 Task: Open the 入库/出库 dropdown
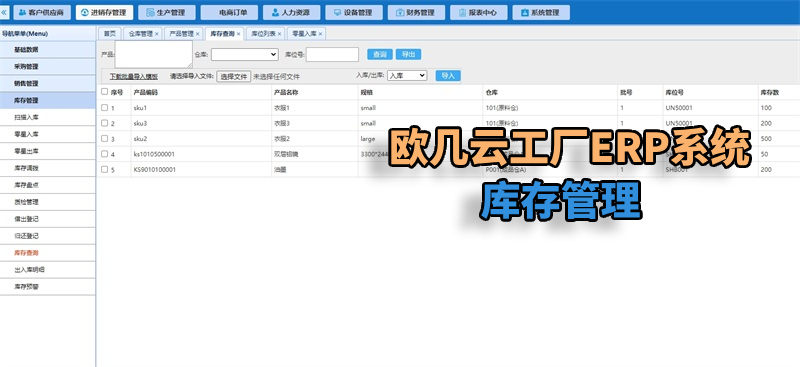(x=407, y=75)
